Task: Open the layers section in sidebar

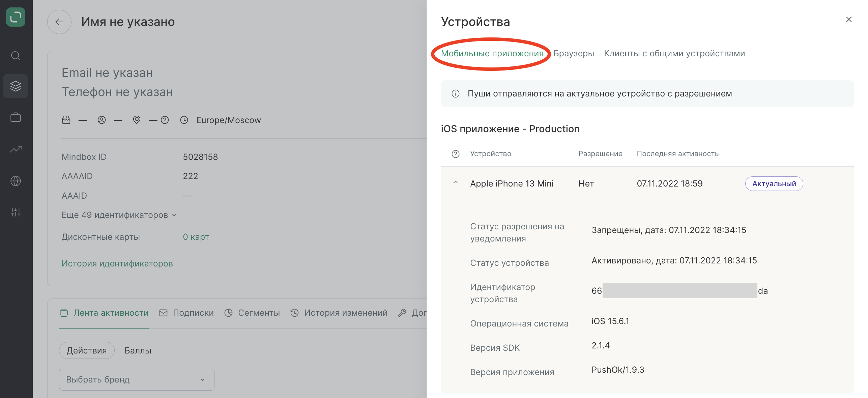Action: click(x=16, y=86)
